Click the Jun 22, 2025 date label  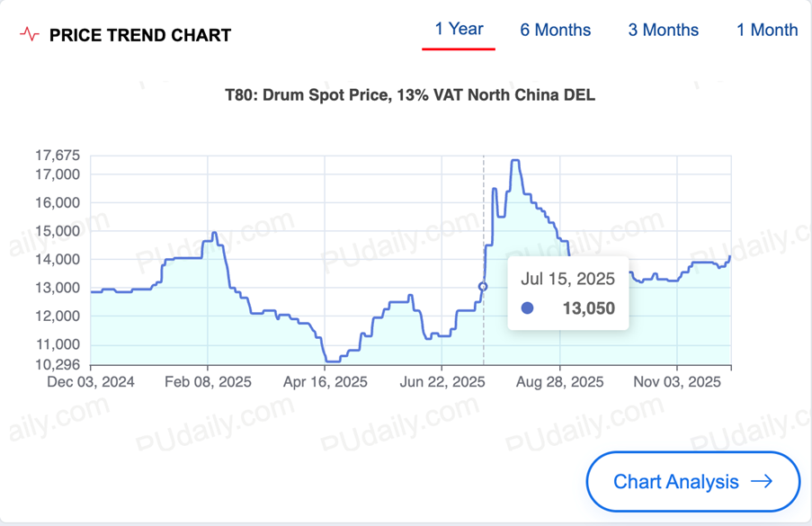(x=442, y=381)
